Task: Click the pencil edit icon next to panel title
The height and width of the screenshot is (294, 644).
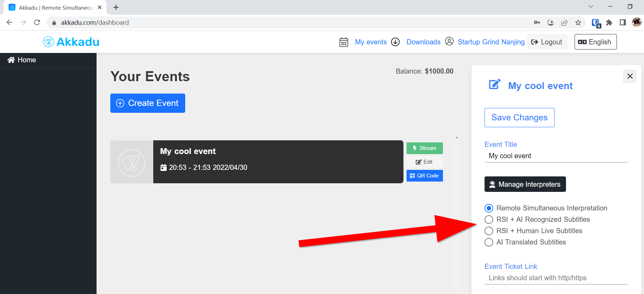Action: (x=495, y=84)
